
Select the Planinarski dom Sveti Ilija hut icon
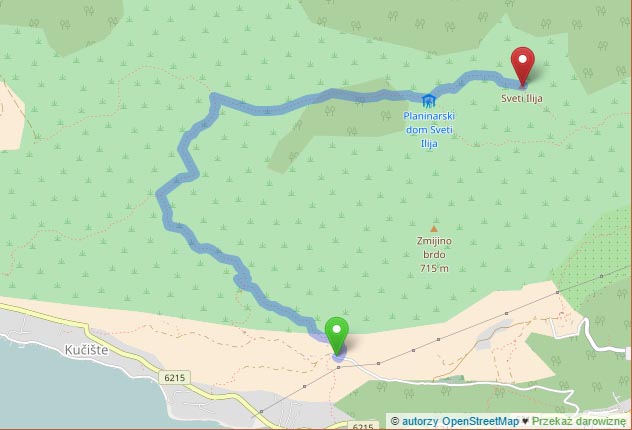(429, 100)
